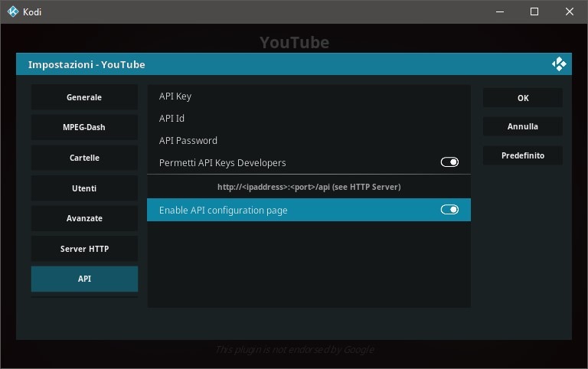588x369 pixels.
Task: Confirm settings with the OK button
Action: pos(523,98)
